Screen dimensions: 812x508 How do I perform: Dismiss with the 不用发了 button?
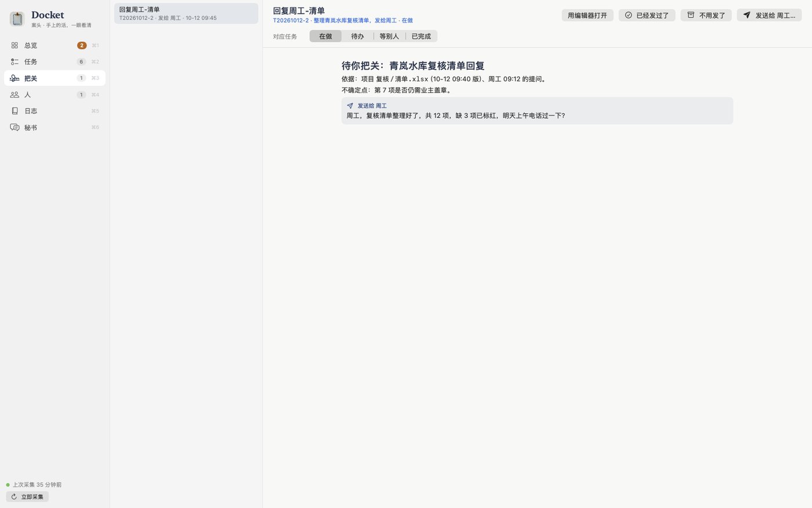coord(706,15)
